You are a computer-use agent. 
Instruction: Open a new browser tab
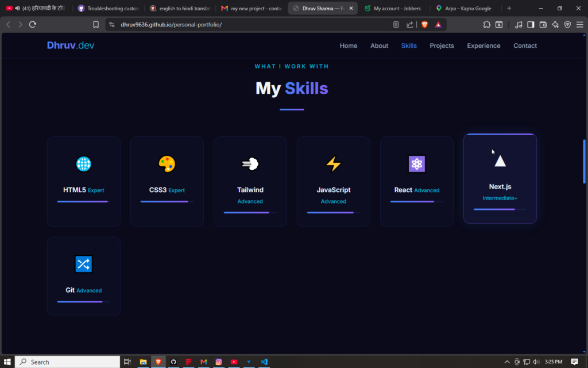tap(509, 8)
